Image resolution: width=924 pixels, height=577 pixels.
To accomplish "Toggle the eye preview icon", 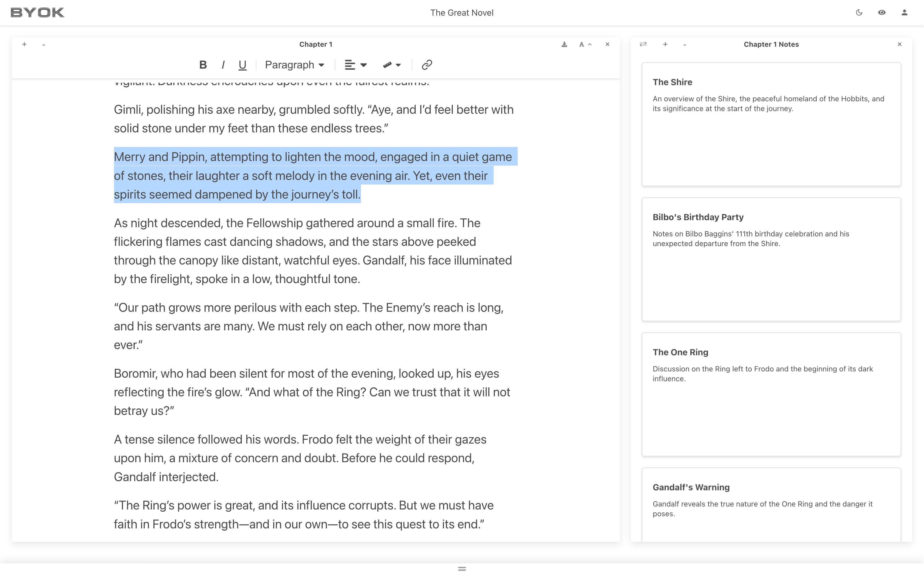I will pyautogui.click(x=882, y=13).
